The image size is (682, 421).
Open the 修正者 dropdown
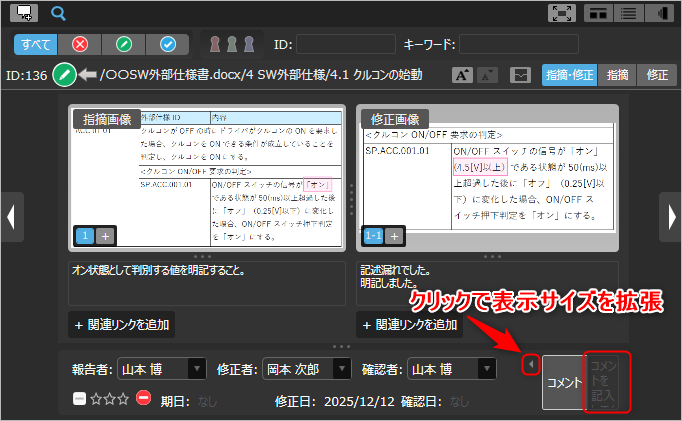[307, 368]
